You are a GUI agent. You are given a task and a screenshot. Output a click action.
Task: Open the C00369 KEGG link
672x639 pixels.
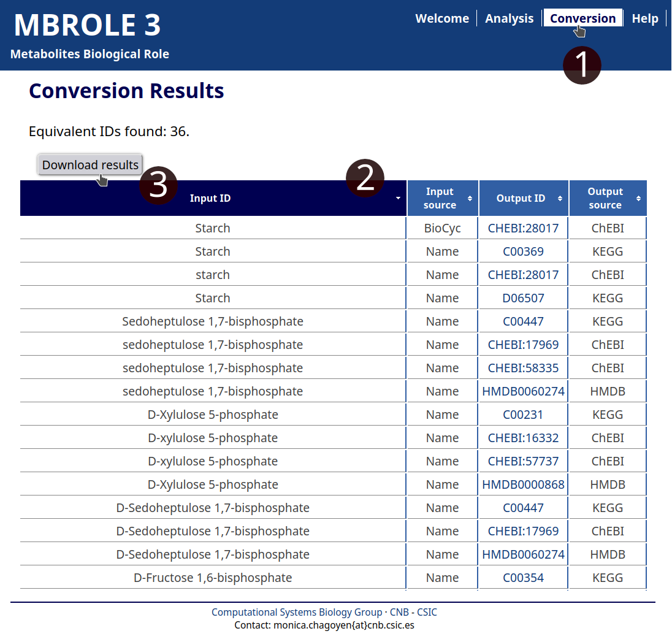pyautogui.click(x=523, y=251)
